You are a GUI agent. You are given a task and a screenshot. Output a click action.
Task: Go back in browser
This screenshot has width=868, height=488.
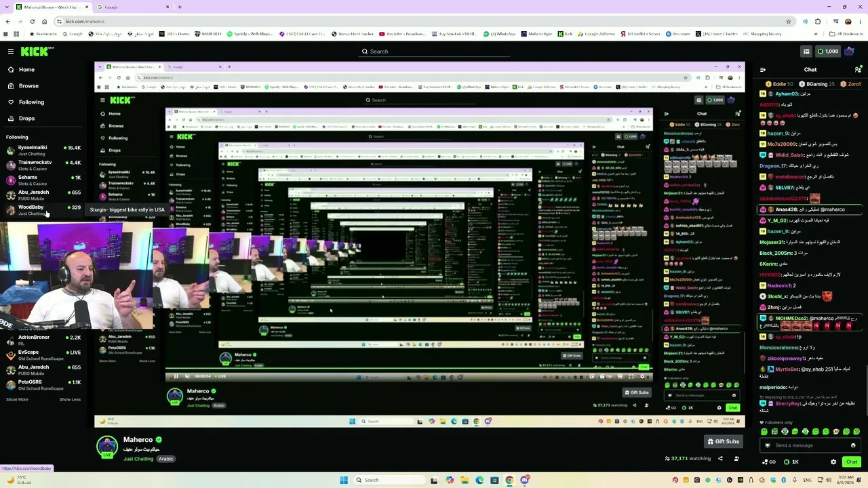[7, 22]
